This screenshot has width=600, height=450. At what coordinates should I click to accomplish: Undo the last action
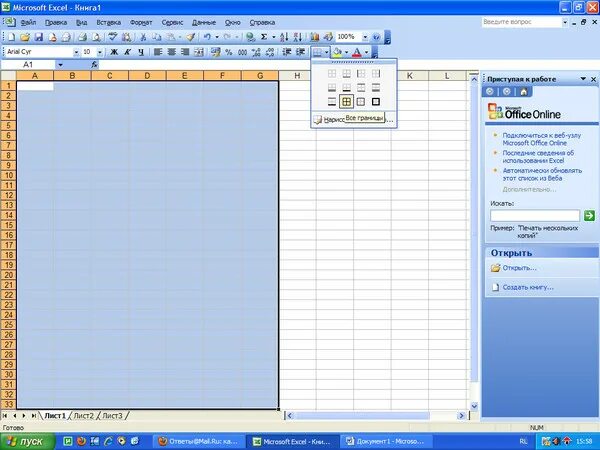click(207, 37)
